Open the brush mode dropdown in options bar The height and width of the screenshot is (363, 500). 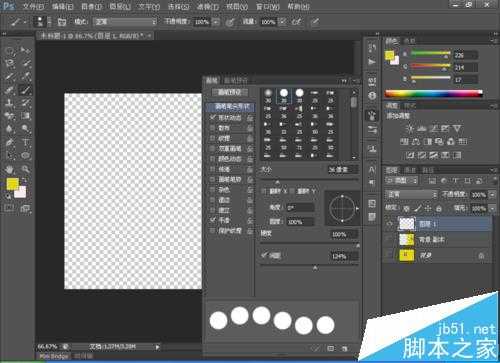point(125,22)
